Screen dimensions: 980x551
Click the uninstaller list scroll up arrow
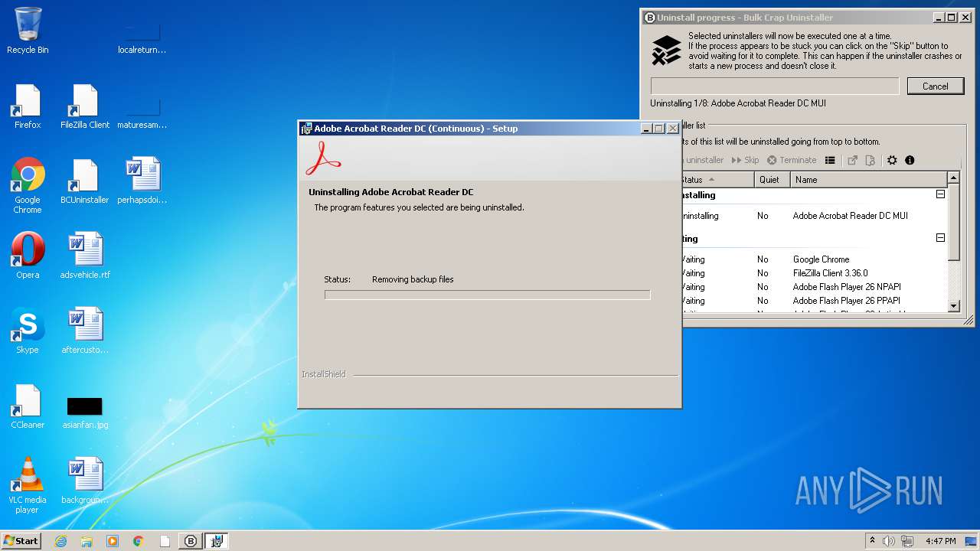point(953,178)
